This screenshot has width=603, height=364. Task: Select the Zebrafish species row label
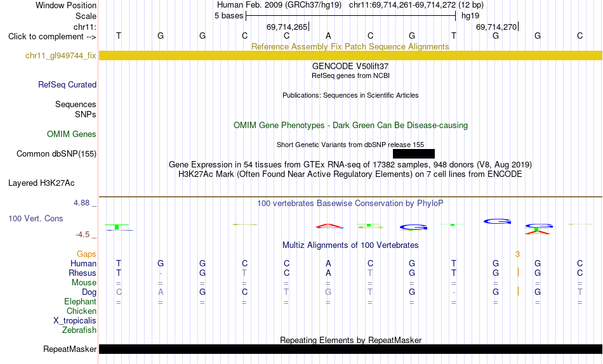pyautogui.click(x=79, y=330)
